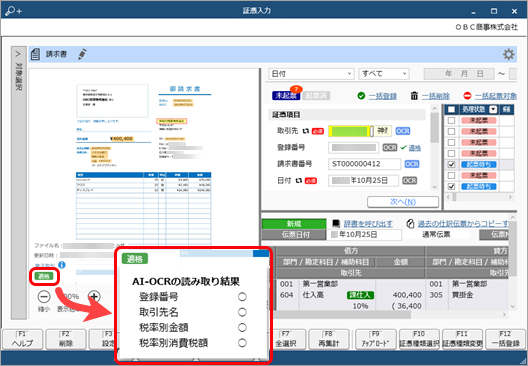528x366 pixels.
Task: Click the 一括登録 link
Action: click(x=383, y=96)
